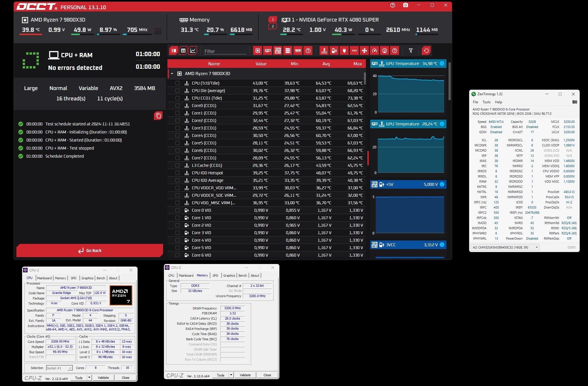588x386 pixels.
Task: Click the power plug sensor filter icon
Action: (344, 51)
